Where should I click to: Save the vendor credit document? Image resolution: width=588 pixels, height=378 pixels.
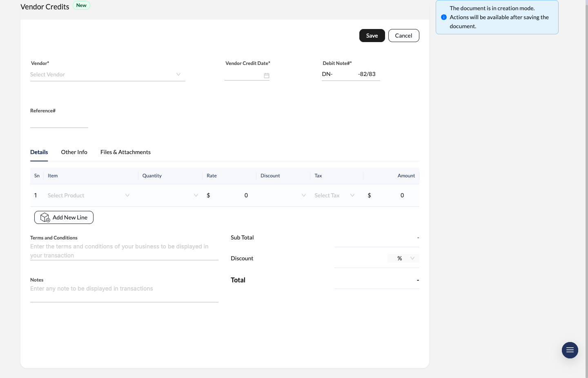point(372,36)
